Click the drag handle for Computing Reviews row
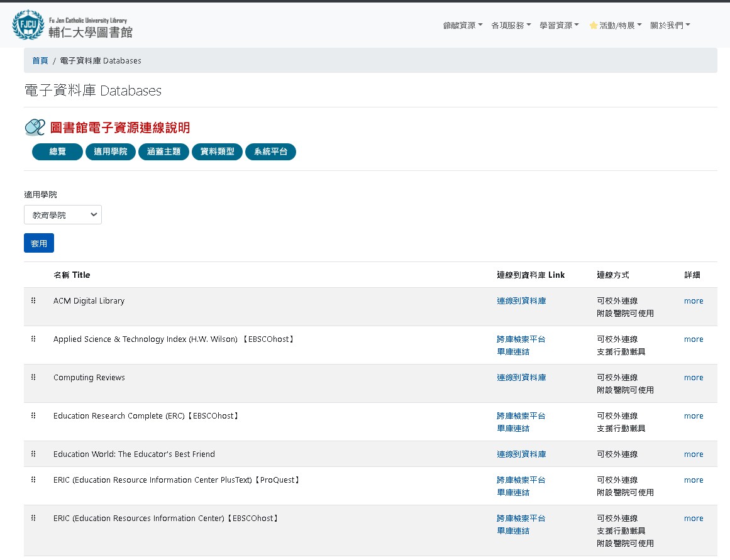 pos(33,377)
